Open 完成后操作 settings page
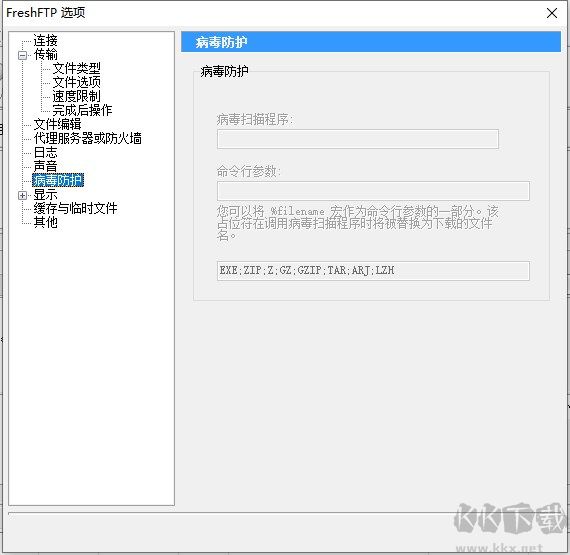Image resolution: width=570 pixels, height=555 pixels. click(x=82, y=110)
